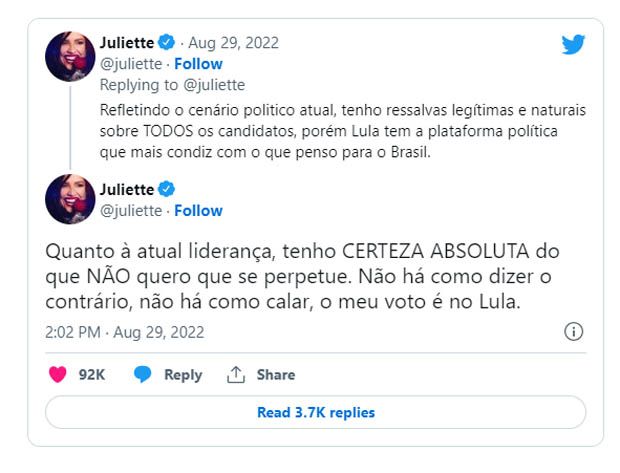Screen dimensions: 620x473
Task: Click the Share upload icon
Action: [236, 374]
